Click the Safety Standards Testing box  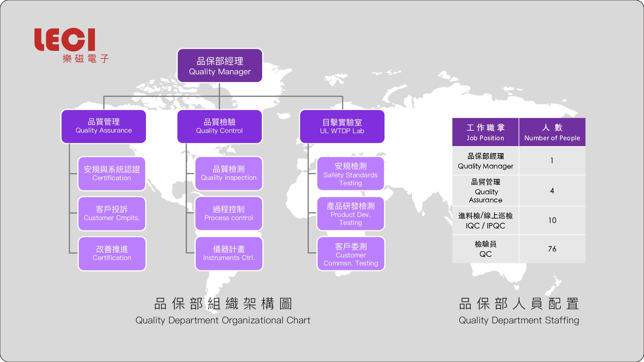pos(350,174)
